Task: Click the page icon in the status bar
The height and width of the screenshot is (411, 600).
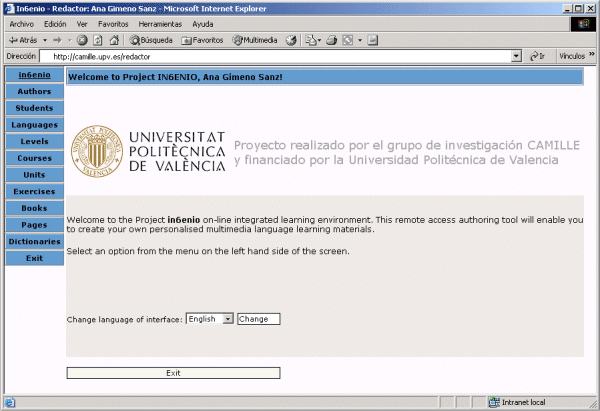Action: coord(10,403)
